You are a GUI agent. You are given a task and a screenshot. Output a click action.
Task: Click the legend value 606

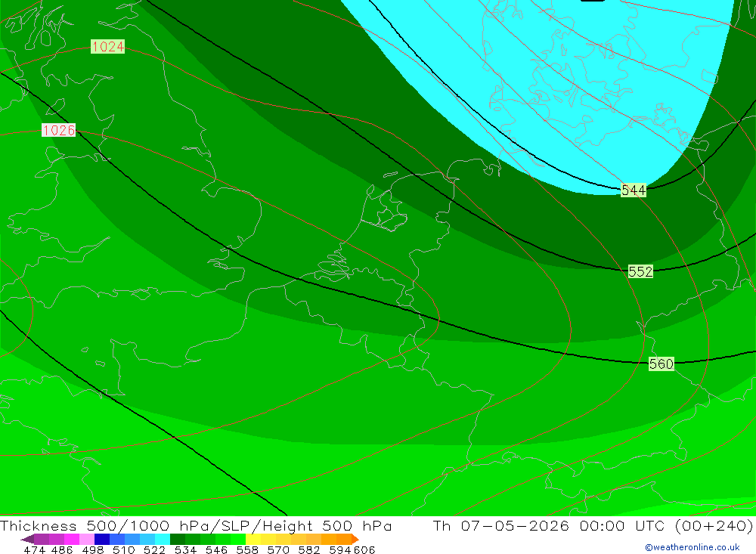[x=364, y=549]
